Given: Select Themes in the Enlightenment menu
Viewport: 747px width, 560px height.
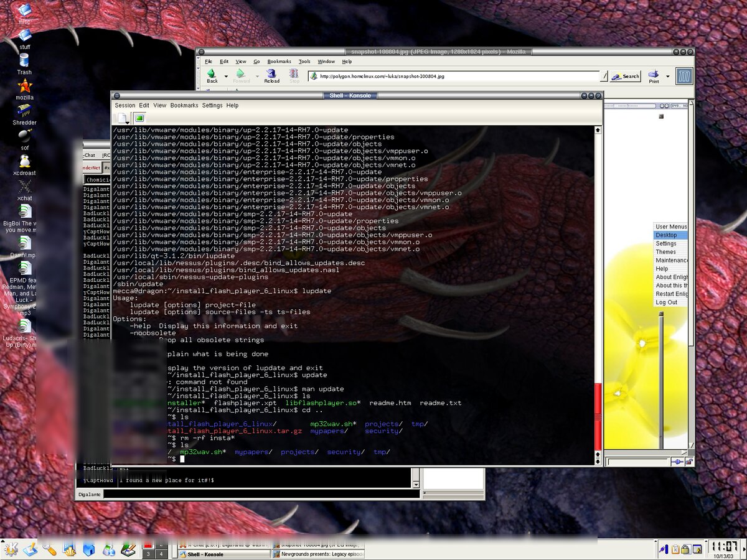Looking at the screenshot, I should tap(670, 252).
